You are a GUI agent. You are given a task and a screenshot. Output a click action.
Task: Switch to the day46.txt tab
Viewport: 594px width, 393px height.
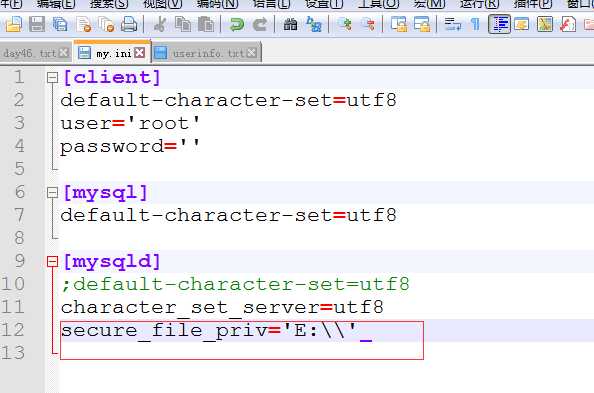point(30,53)
